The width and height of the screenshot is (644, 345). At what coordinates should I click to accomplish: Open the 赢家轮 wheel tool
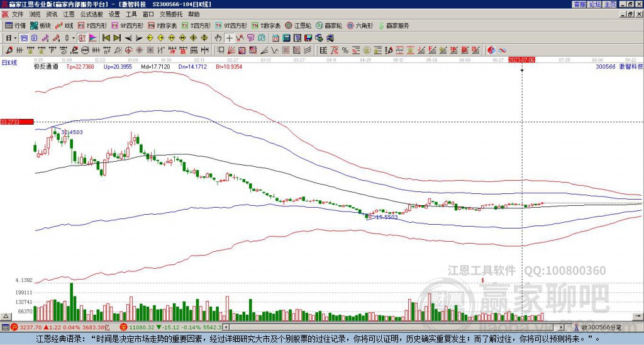[x=329, y=25]
